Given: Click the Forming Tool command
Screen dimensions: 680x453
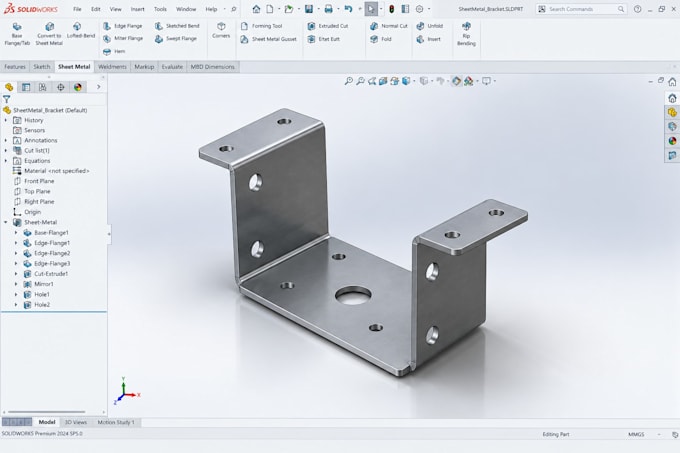Looking at the screenshot, I should [x=262, y=26].
